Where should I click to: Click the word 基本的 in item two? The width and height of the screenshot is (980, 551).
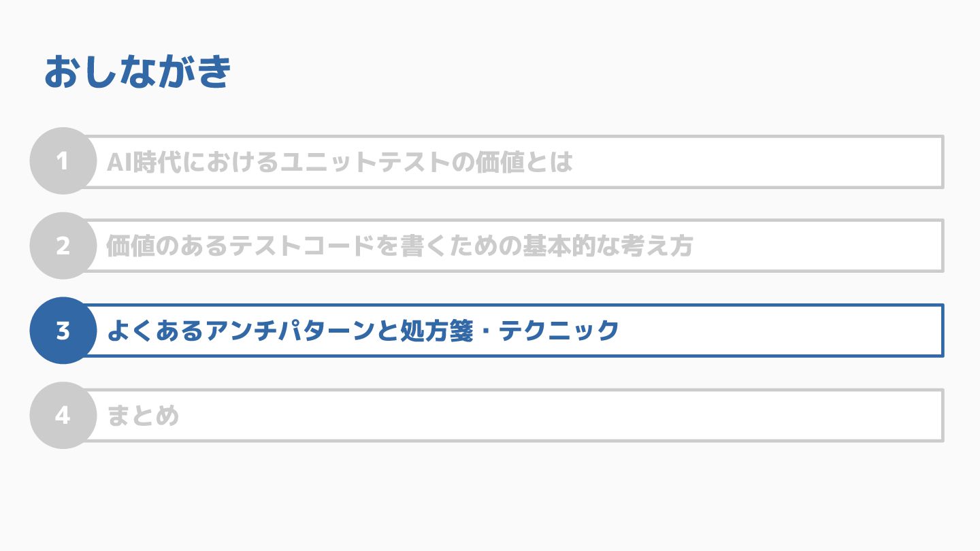pos(559,246)
